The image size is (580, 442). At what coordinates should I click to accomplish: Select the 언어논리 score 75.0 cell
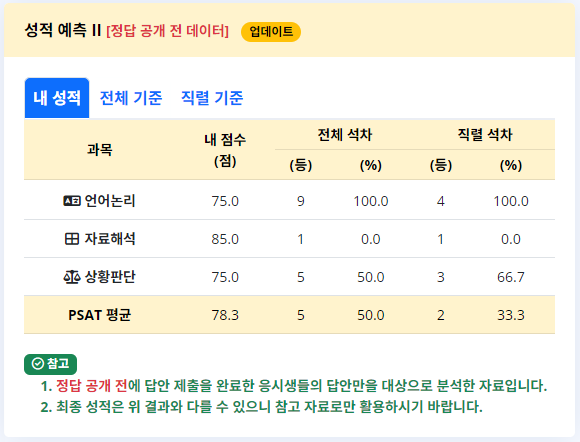coord(225,201)
